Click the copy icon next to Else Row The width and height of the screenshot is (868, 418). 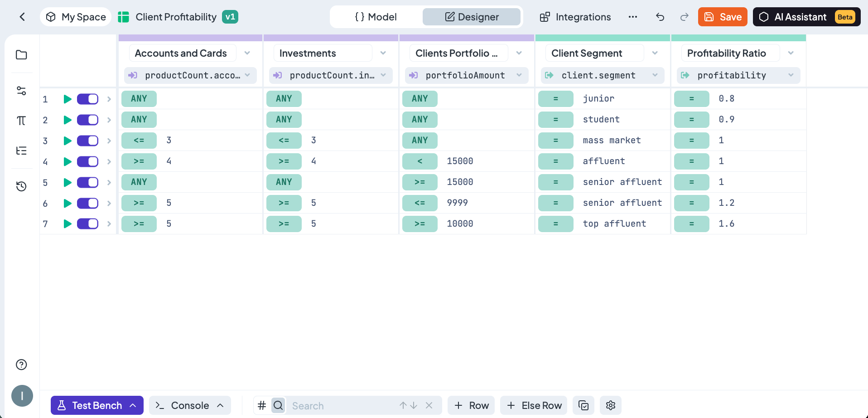583,405
